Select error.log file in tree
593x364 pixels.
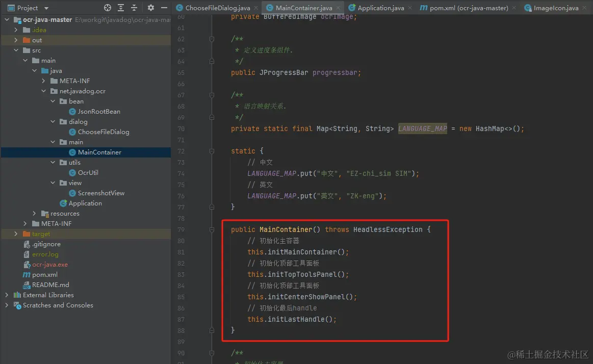(x=45, y=254)
